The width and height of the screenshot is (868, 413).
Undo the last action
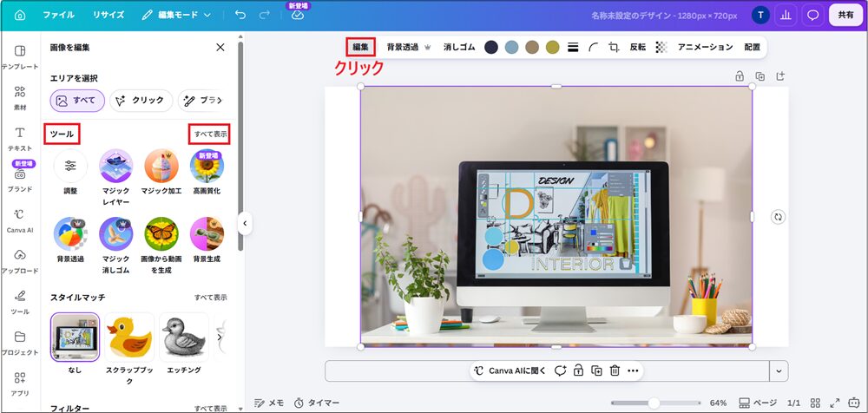(240, 15)
